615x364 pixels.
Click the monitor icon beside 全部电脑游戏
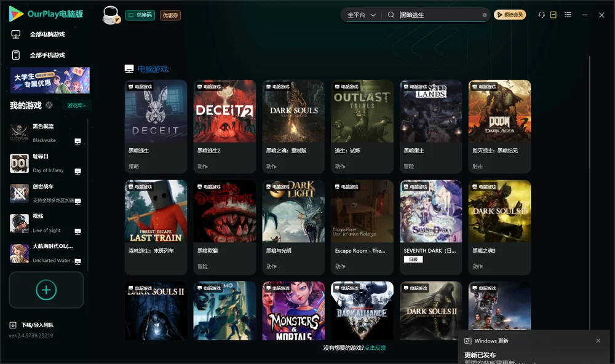(16, 34)
